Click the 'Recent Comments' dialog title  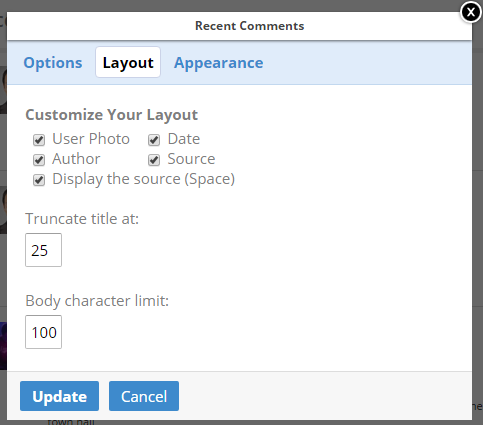pyautogui.click(x=249, y=26)
